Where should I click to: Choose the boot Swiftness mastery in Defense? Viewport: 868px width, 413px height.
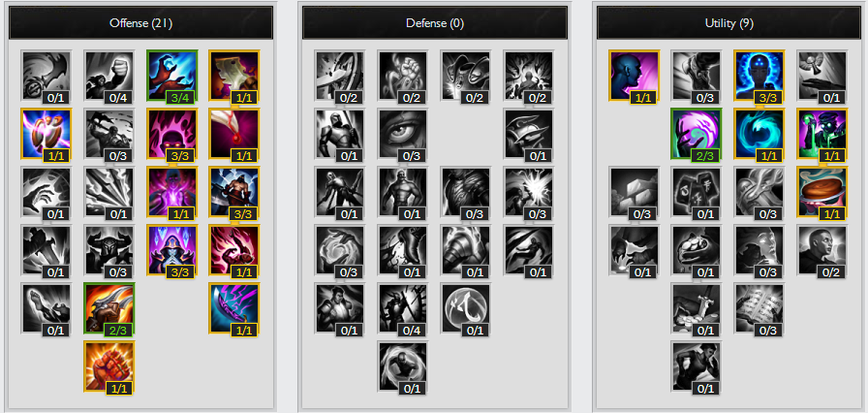[402, 250]
